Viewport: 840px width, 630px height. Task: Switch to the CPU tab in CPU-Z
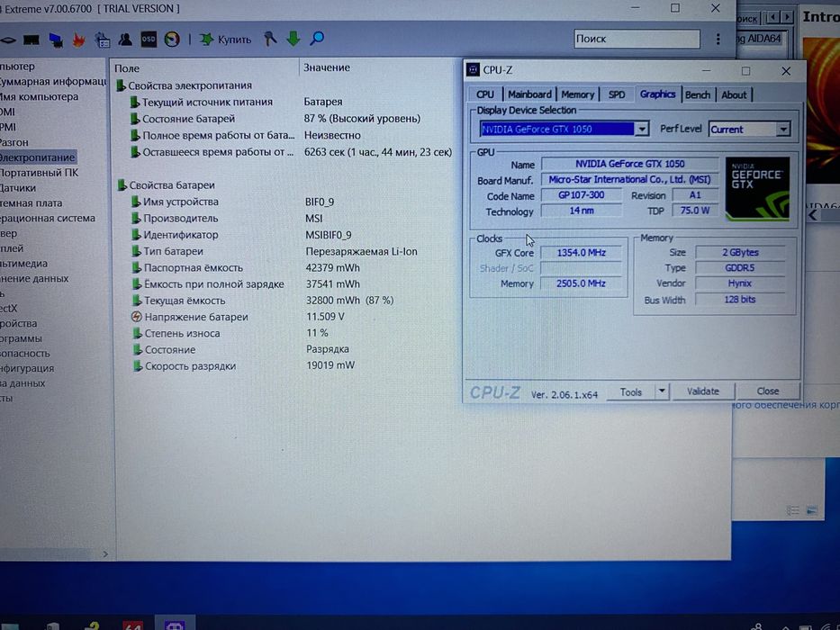click(484, 94)
